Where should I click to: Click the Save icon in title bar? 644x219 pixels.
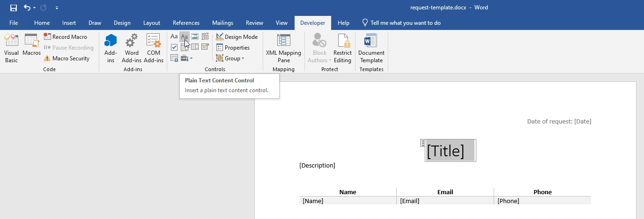point(14,7)
